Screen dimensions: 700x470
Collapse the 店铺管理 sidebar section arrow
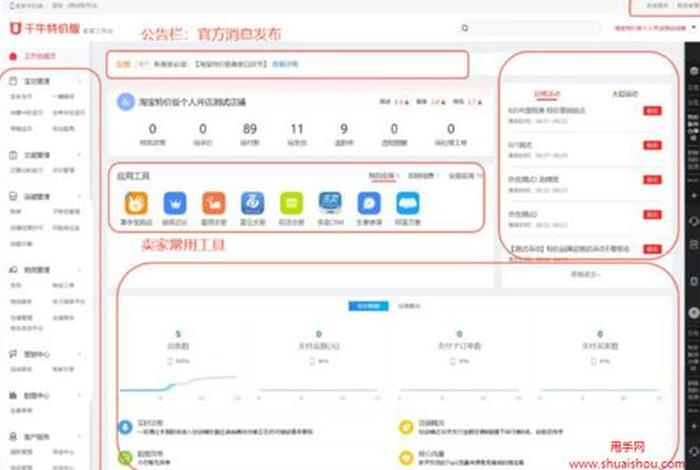coord(80,196)
